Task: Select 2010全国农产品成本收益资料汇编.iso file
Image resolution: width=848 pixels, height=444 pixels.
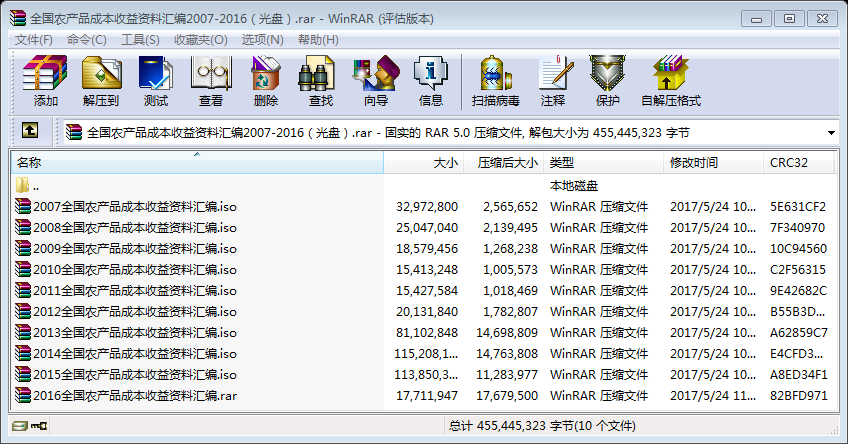Action: click(x=135, y=269)
